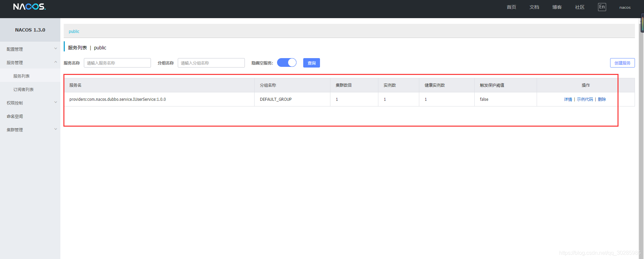Screen dimensions: 644x259
Task: Click the NACOS logo
Action: [30, 7]
